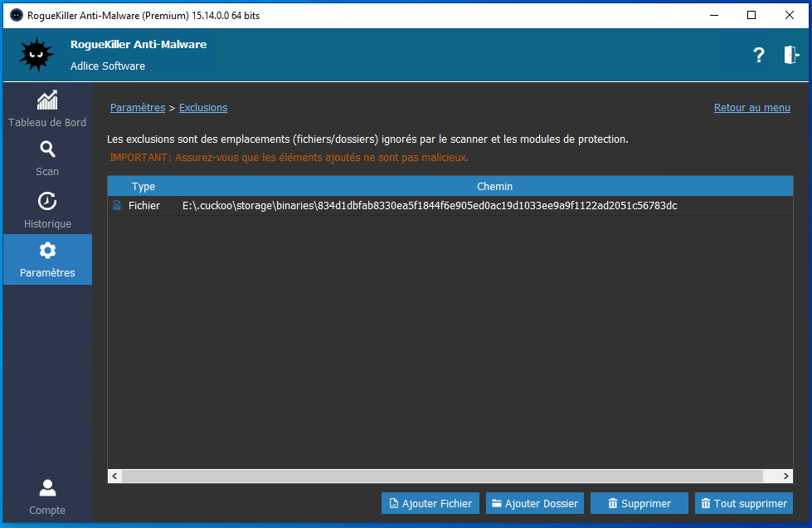
Task: Click the Tout supprimer button
Action: click(x=743, y=503)
